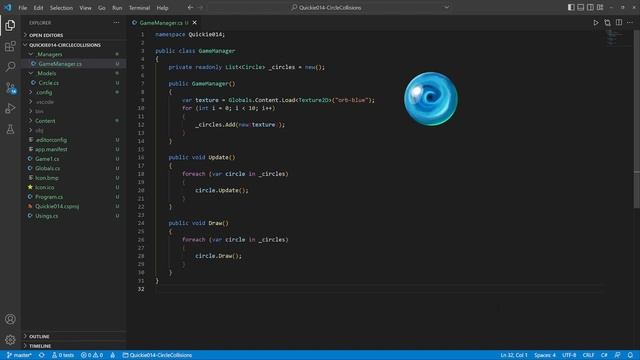Toggle the secondary side bar layout icon
The image size is (640, 360).
[590, 7]
